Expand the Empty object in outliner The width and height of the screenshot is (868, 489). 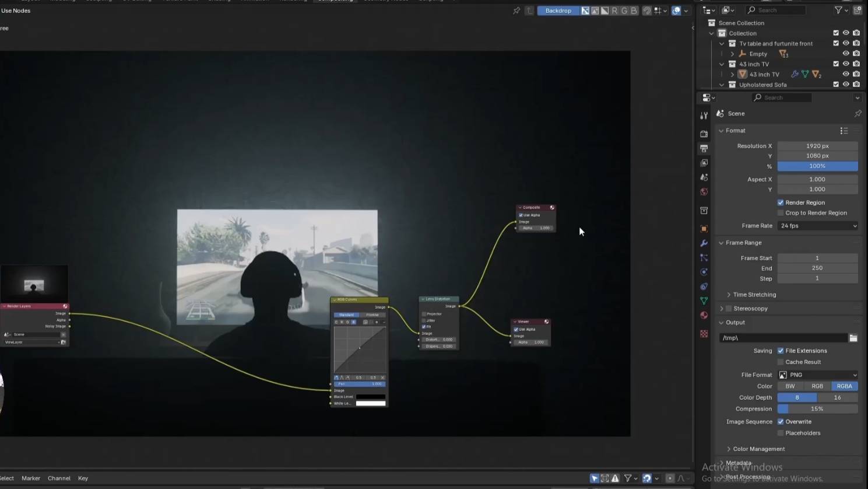tap(732, 54)
